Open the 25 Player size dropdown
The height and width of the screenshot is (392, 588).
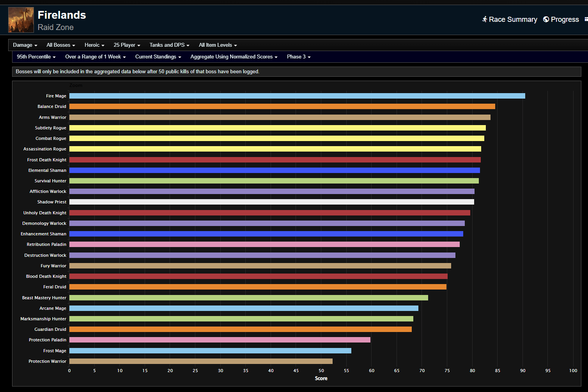127,45
